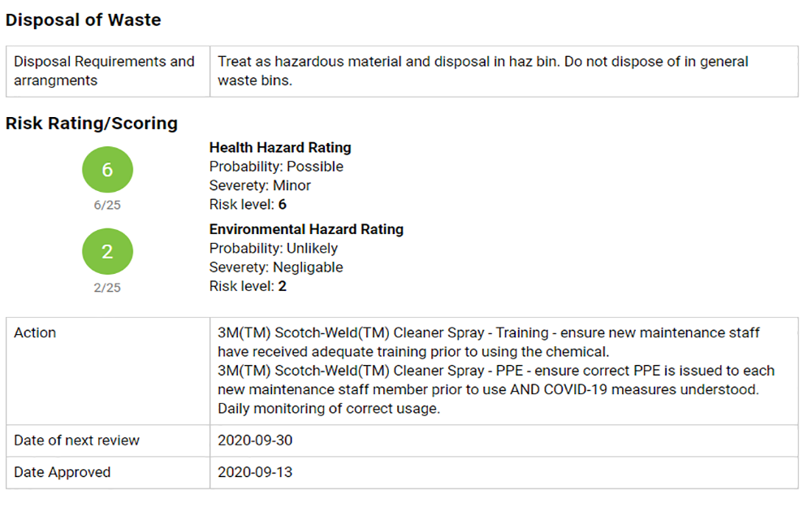Click the Disposal Requirements and arrangments cell

click(x=108, y=71)
